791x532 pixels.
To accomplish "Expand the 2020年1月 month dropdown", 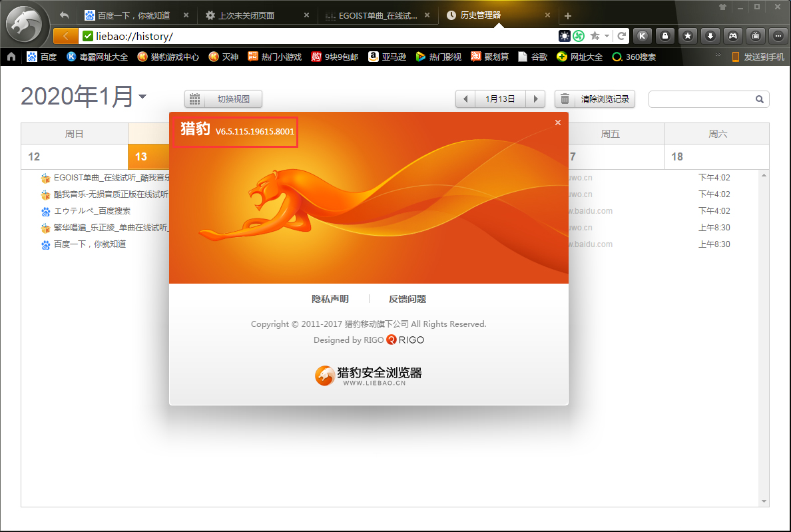I will coord(142,97).
